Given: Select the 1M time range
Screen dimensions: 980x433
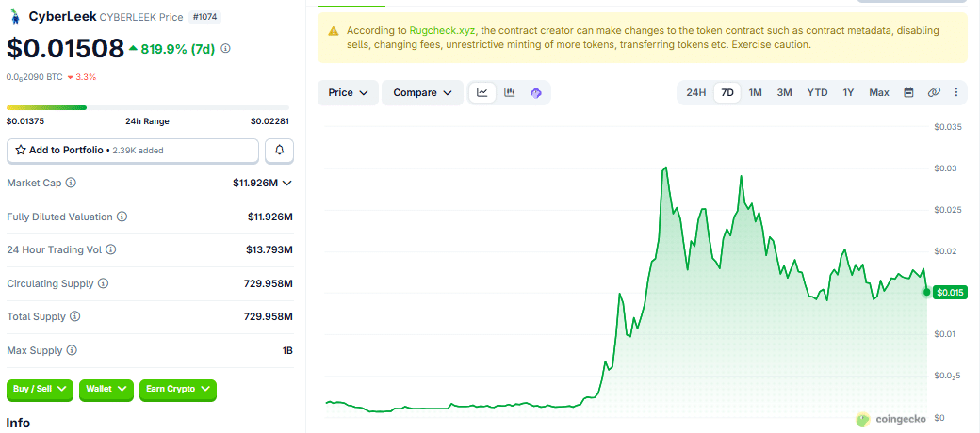Looking at the screenshot, I should (x=755, y=92).
